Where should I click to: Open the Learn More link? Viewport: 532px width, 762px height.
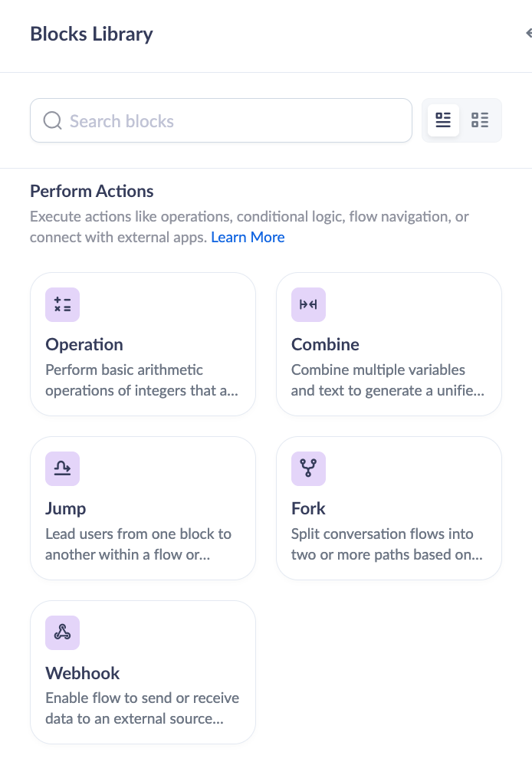[248, 238]
